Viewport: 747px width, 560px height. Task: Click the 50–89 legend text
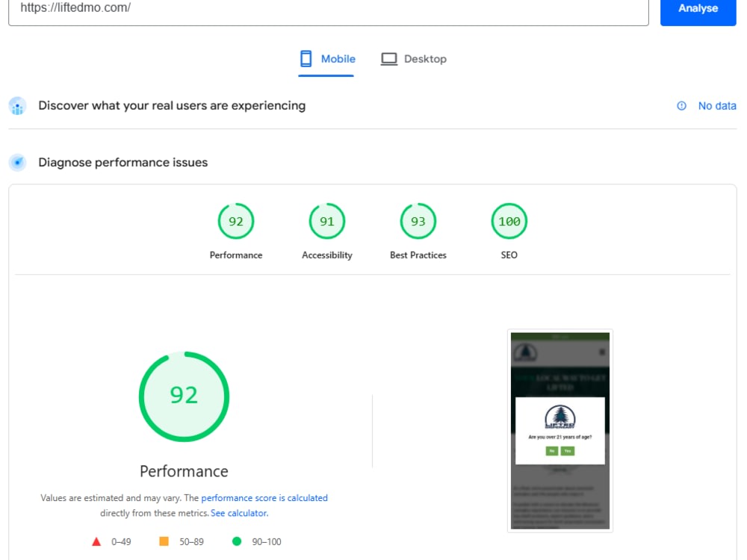click(191, 542)
